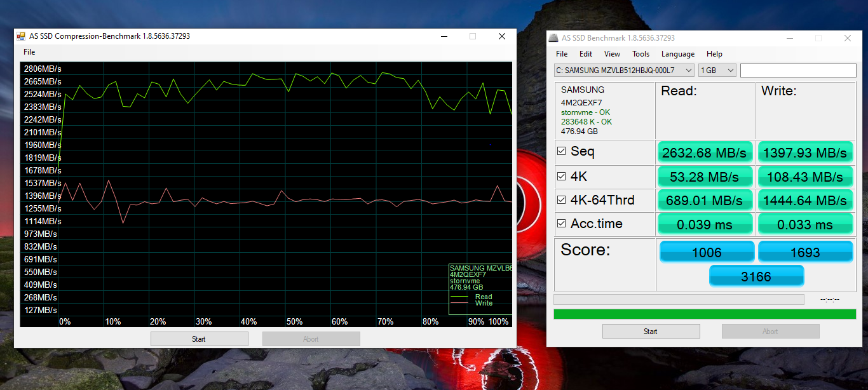This screenshot has width=868, height=390.
Task: Minimize the AS SSD Compression-Benchmark window
Action: tap(444, 36)
